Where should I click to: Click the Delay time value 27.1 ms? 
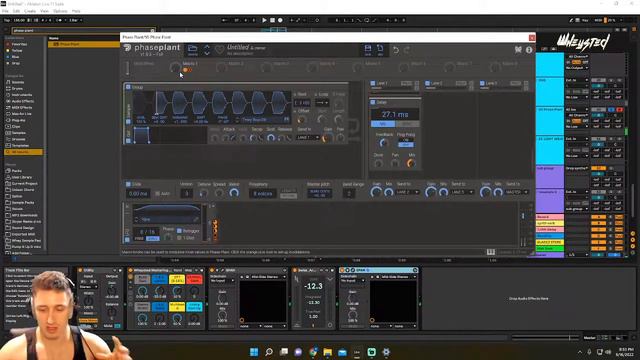click(x=395, y=115)
